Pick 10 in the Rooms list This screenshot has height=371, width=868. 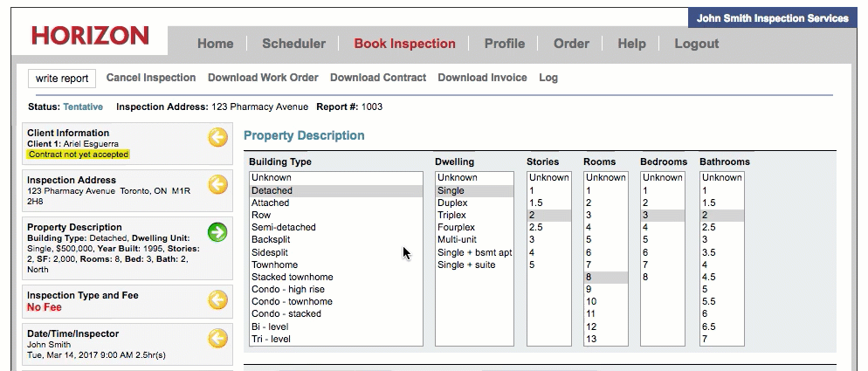594,301
